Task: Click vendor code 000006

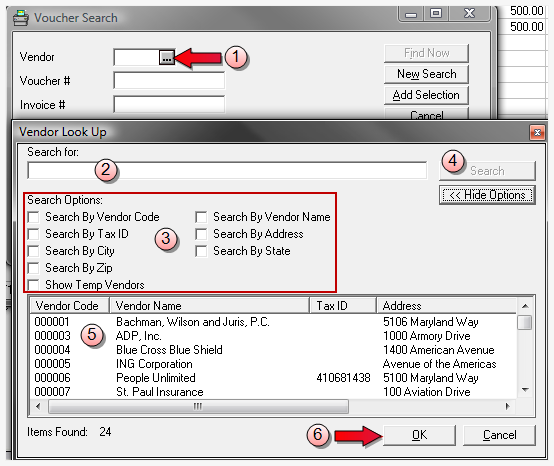Action: 52,378
